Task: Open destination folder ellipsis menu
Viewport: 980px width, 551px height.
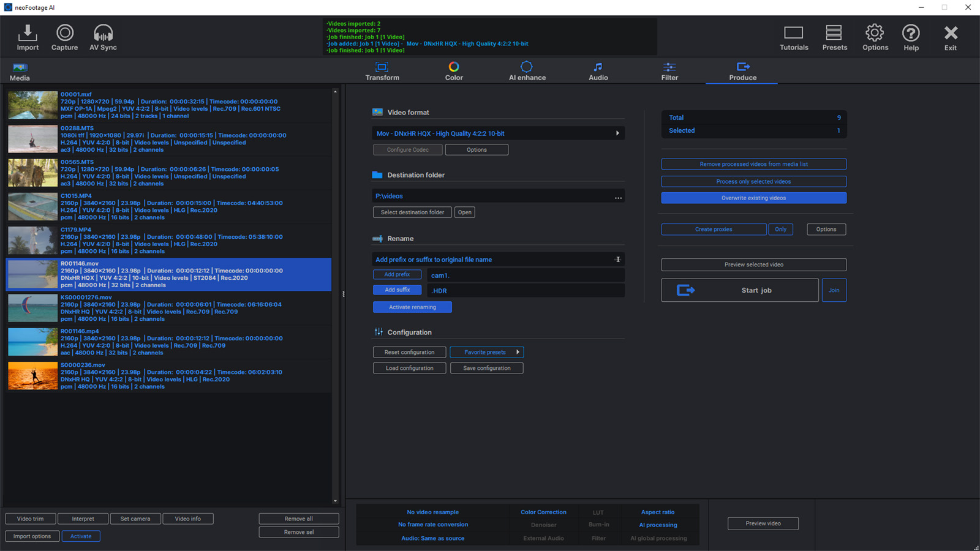Action: click(x=618, y=198)
